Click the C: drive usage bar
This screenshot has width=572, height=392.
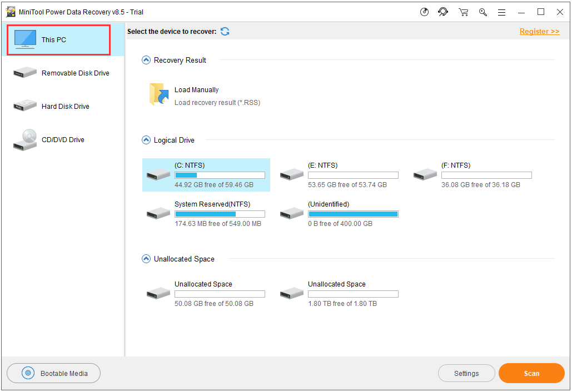(220, 175)
